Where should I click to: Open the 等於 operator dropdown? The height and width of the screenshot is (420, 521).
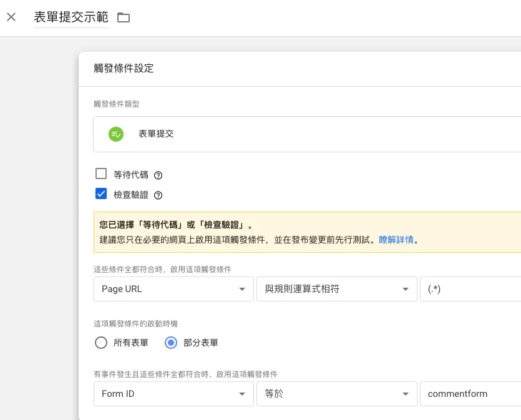(337, 394)
